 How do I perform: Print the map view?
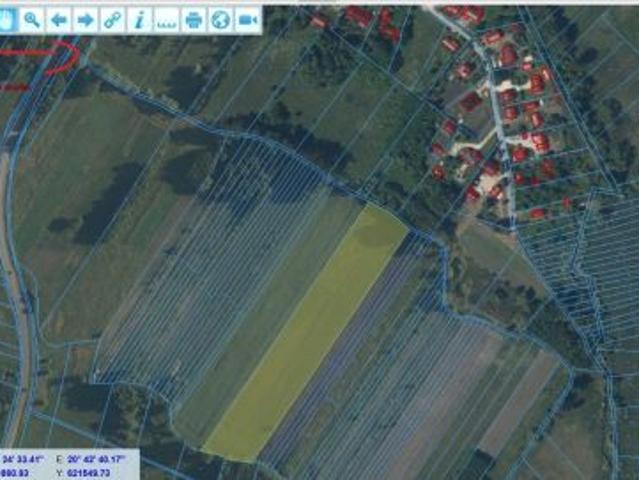194,20
